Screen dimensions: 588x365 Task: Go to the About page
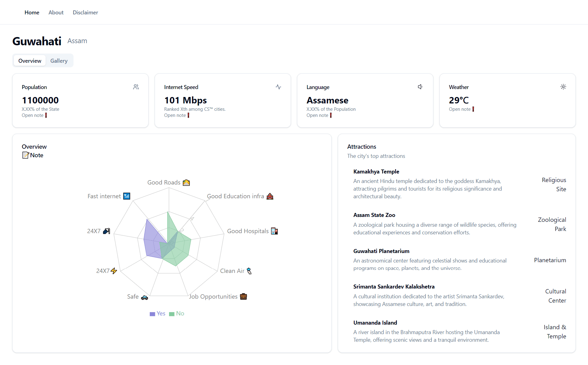pos(56,12)
